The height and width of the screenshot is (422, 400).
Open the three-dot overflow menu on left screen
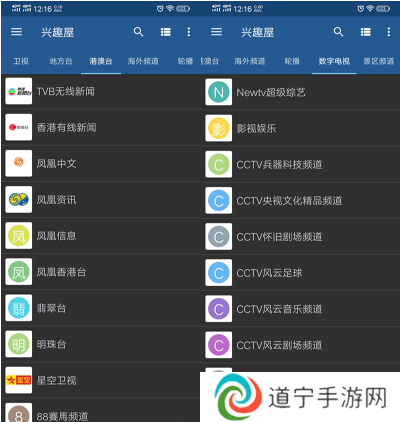(x=189, y=32)
